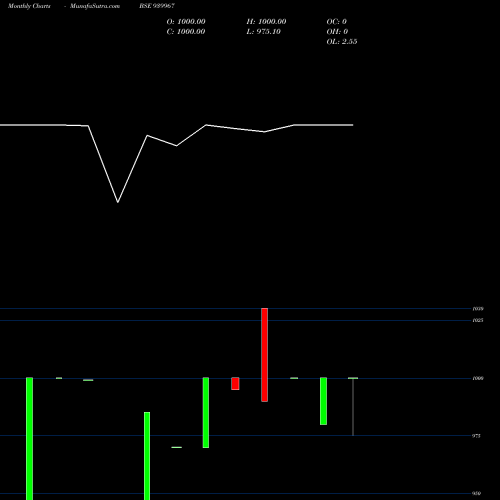The image size is (500, 500).
Task: Click the lowest dip point of the white line chart
Action: (x=118, y=202)
